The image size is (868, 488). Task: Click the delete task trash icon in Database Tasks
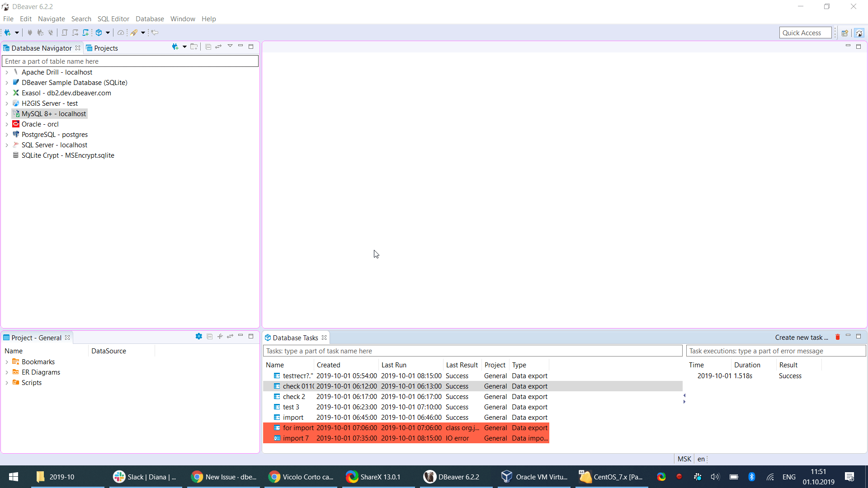837,337
